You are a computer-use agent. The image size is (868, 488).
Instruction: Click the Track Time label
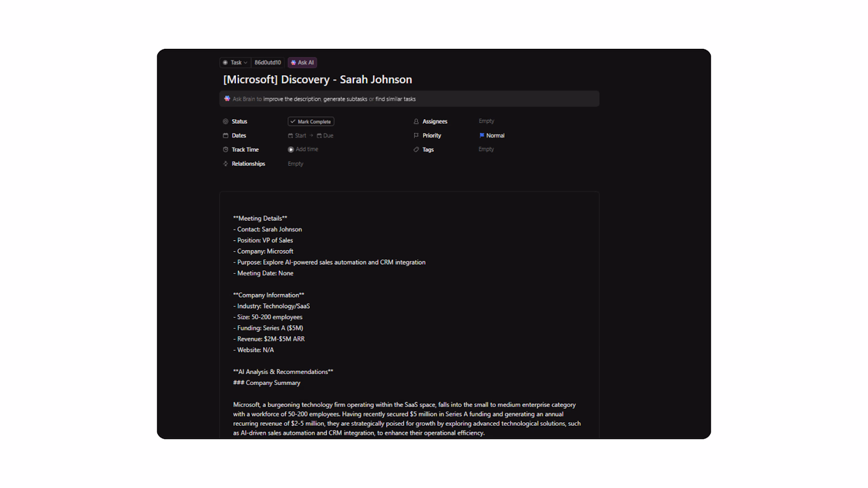coord(245,150)
